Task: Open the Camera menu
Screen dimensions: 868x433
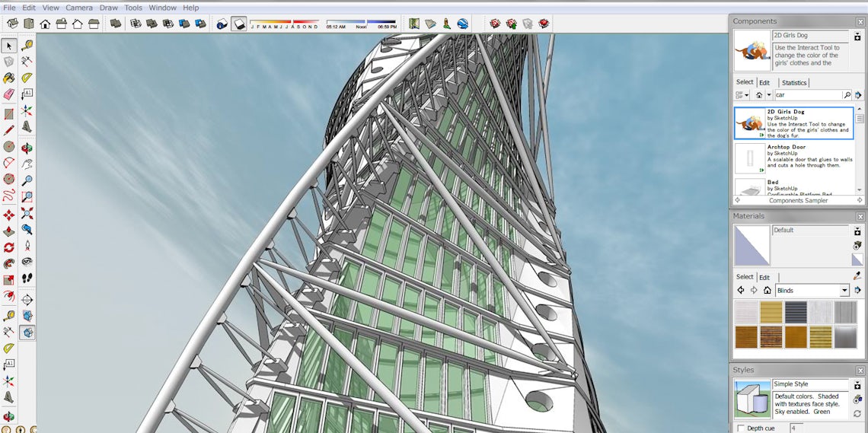Action: point(79,8)
